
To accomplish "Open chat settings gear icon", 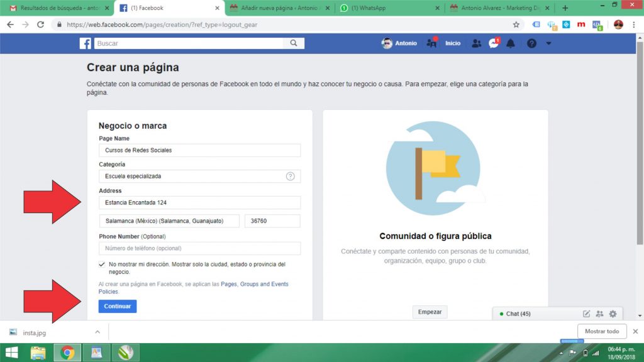I will 613,314.
